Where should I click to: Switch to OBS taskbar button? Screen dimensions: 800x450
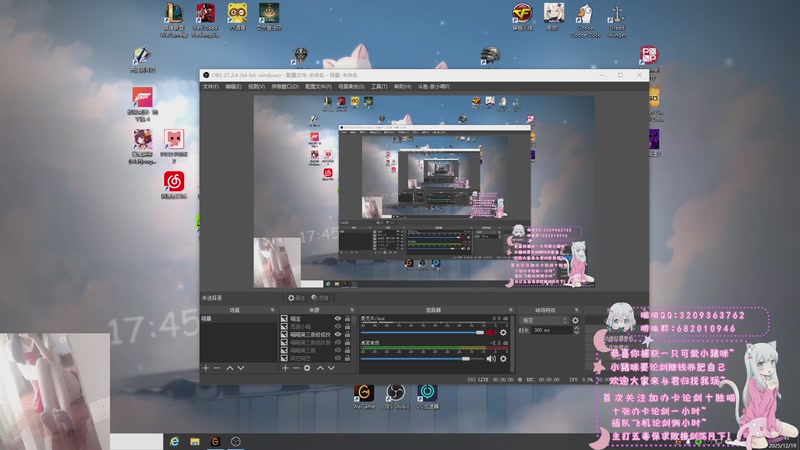236,441
